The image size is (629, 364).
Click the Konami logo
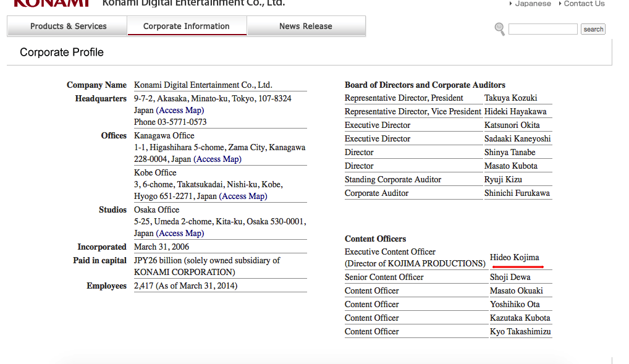[x=51, y=4]
